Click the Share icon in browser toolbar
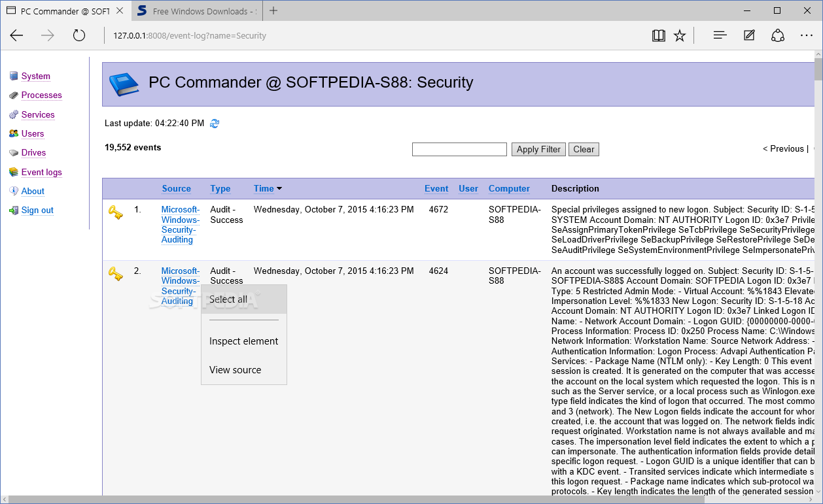 [778, 35]
